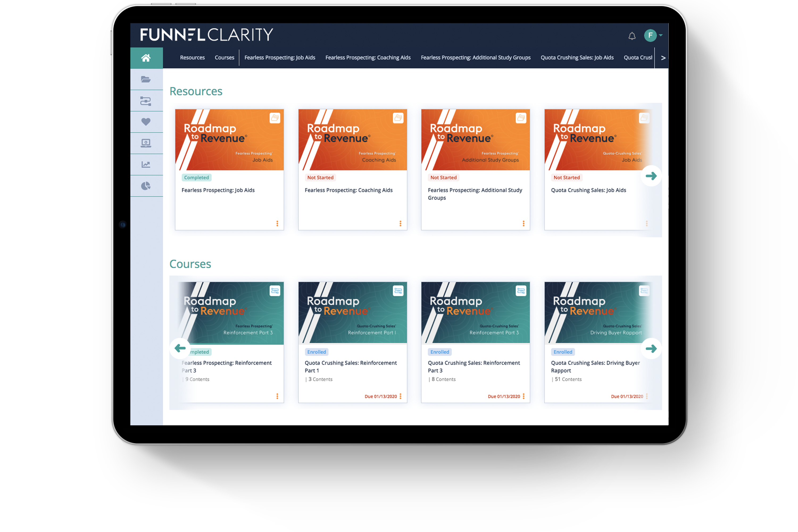The image size is (798, 532).
Task: Select Fearless Prospecting: Job Aids tab
Action: [x=280, y=58]
